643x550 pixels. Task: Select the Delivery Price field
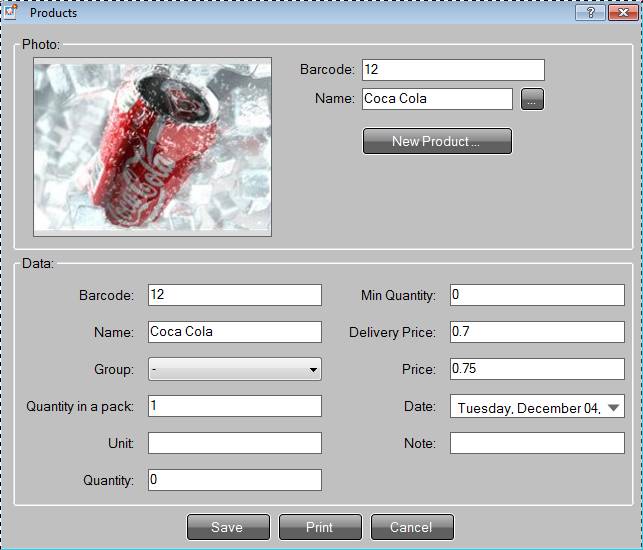tap(536, 332)
